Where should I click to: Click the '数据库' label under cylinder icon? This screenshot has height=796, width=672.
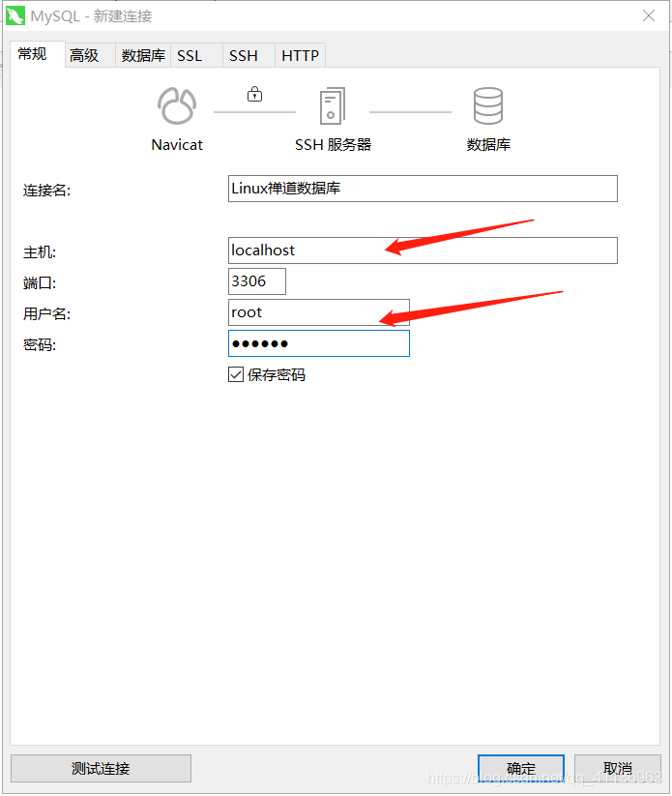(488, 145)
